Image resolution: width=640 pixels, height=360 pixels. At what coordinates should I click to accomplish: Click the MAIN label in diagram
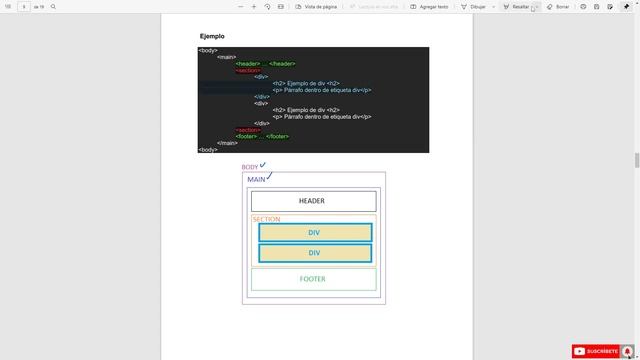[256, 180]
